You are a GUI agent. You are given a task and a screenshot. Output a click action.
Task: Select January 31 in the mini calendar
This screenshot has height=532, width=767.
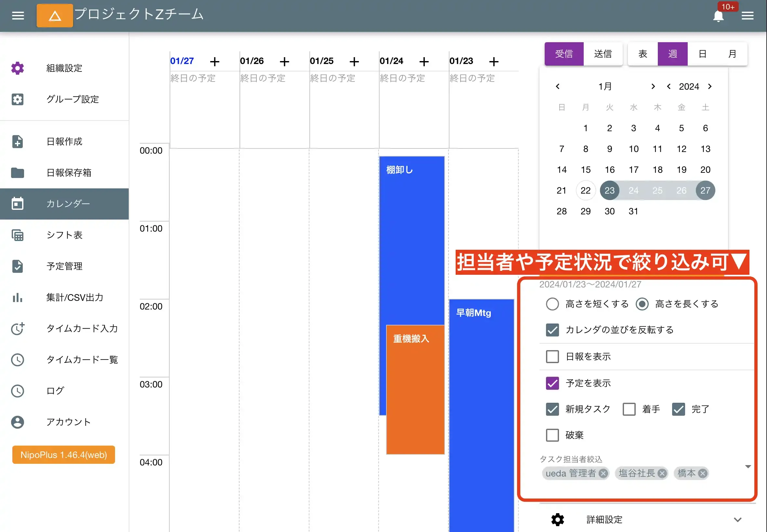(x=633, y=211)
